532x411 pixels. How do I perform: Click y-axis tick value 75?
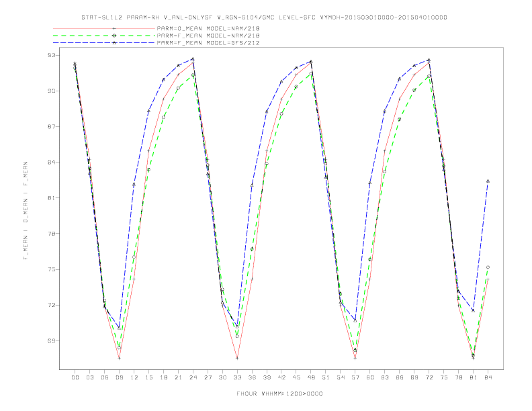coord(51,269)
